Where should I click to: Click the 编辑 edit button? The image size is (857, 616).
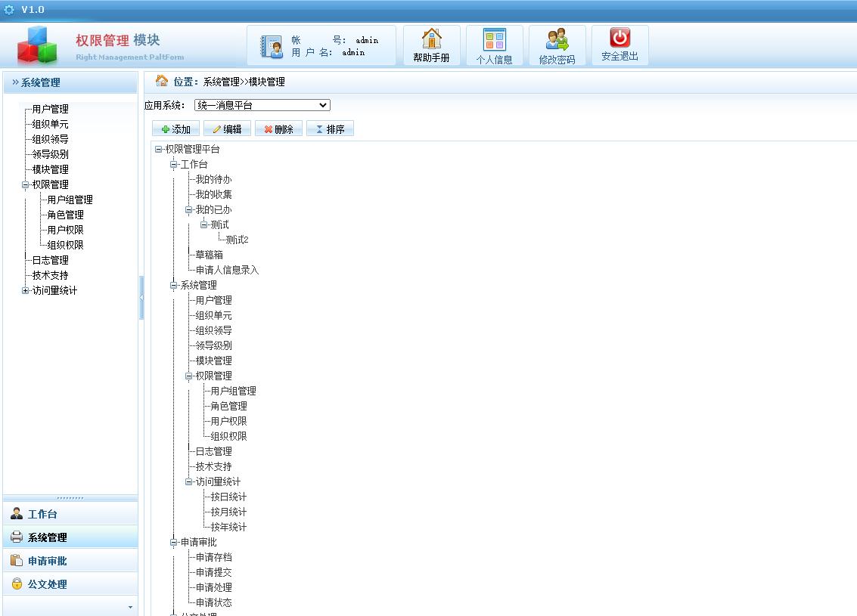227,128
